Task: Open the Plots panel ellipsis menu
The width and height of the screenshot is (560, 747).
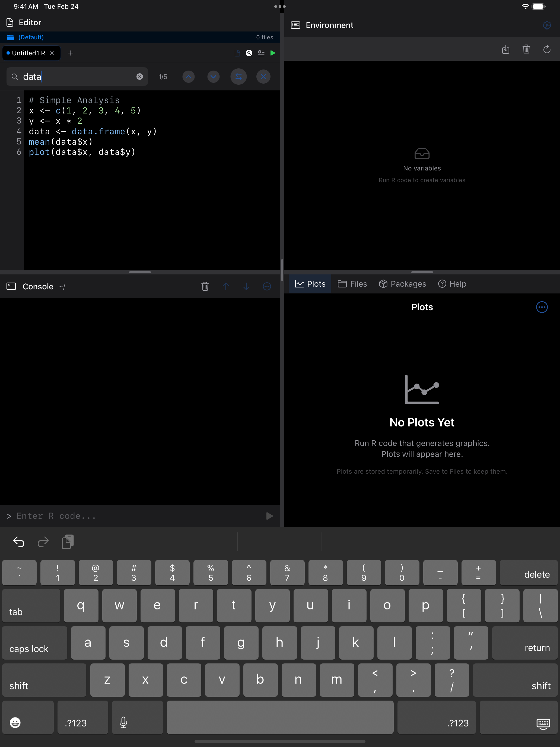Action: click(x=542, y=307)
